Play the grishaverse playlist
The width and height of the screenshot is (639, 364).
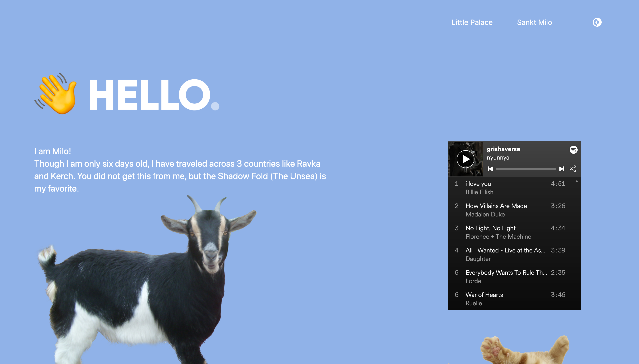point(465,159)
